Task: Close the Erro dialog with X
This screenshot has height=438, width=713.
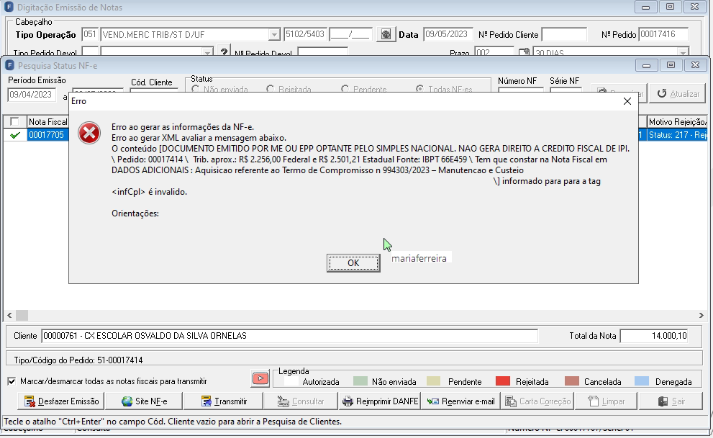Action: (x=627, y=101)
